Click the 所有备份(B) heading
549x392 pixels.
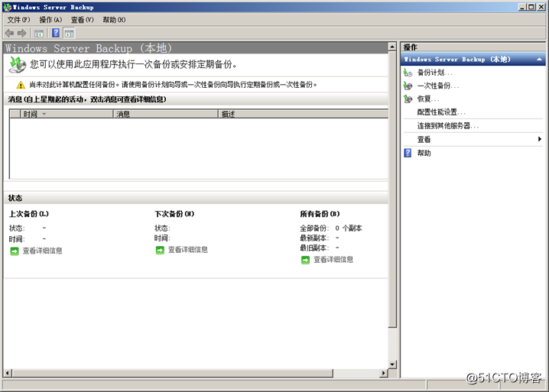pos(320,214)
